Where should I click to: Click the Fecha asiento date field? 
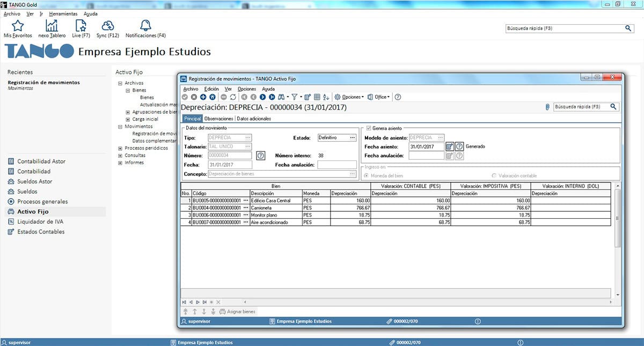(x=426, y=146)
